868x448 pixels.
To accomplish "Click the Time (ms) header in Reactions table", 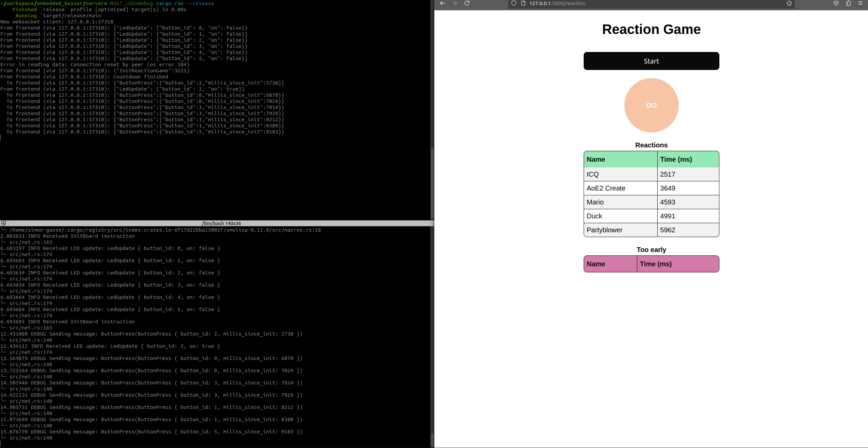I will click(688, 159).
